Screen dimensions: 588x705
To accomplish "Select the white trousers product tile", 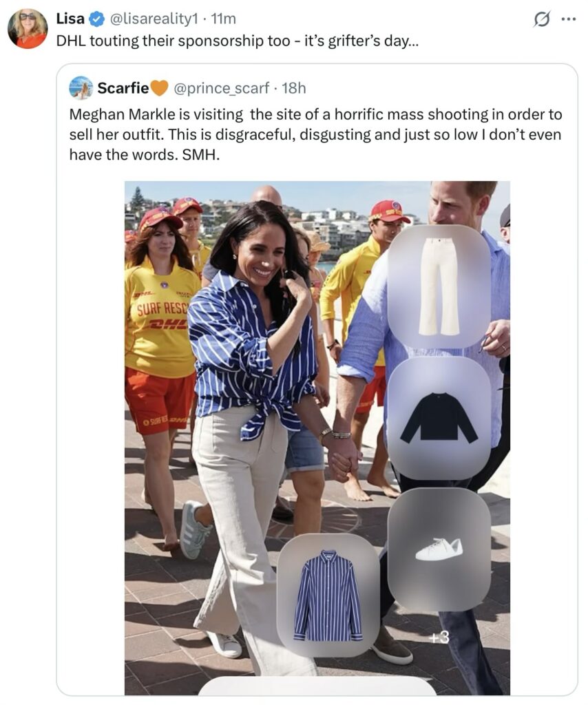I will [x=439, y=286].
